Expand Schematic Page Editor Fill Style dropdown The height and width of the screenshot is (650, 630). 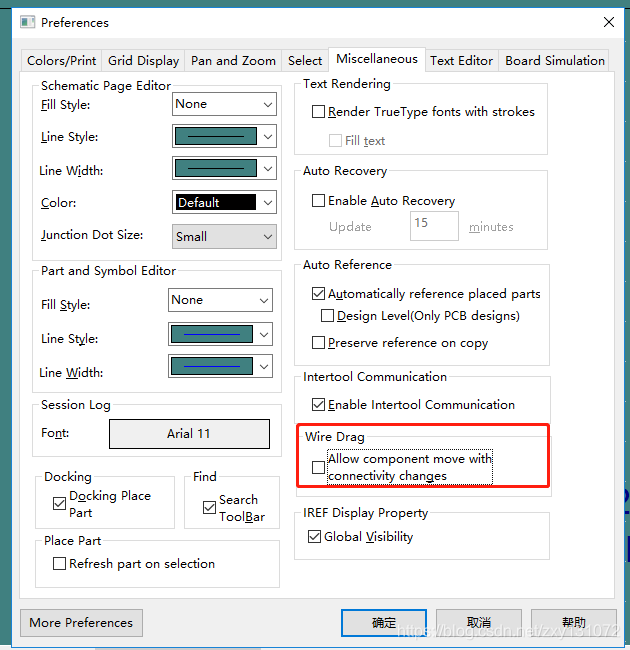pos(224,104)
